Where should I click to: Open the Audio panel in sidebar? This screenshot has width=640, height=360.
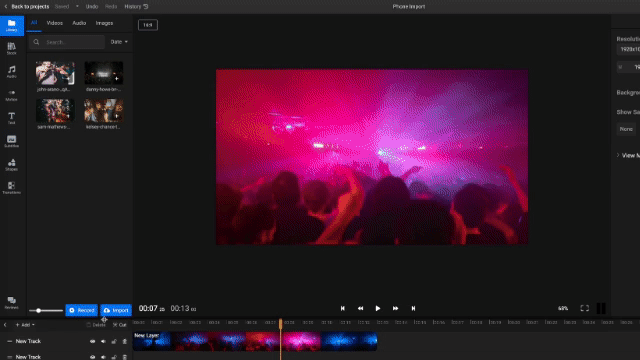pyautogui.click(x=11, y=72)
